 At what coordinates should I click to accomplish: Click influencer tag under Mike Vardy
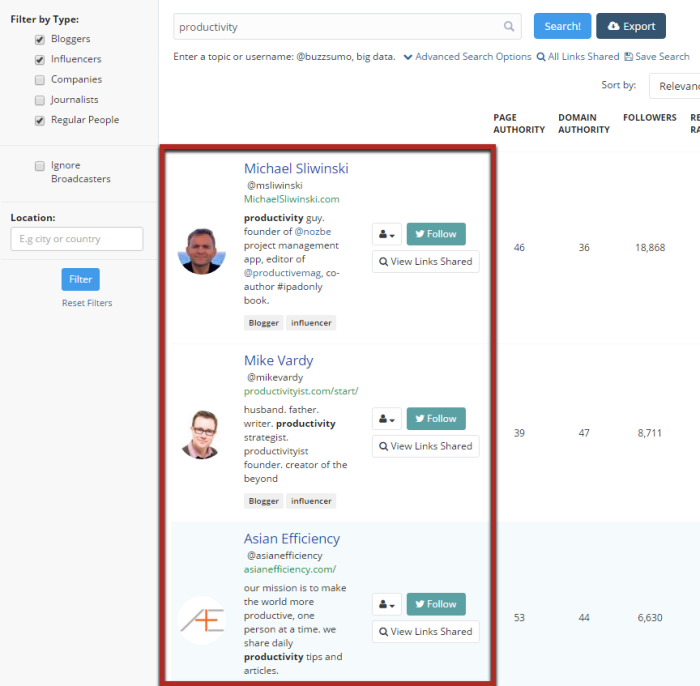click(311, 501)
